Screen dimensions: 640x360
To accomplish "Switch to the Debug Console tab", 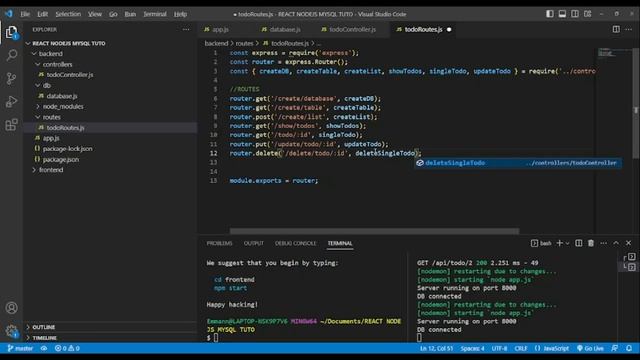I will [x=296, y=243].
